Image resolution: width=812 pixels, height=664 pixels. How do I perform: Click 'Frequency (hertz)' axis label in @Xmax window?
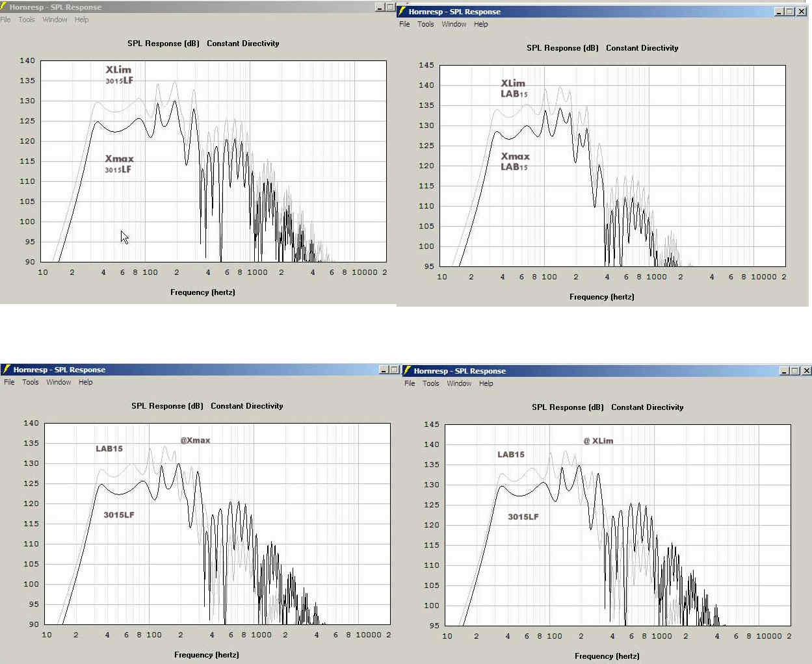point(207,654)
